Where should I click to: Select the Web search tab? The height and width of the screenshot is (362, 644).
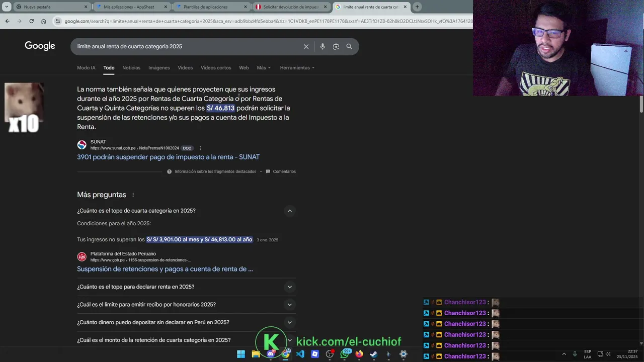click(x=244, y=68)
